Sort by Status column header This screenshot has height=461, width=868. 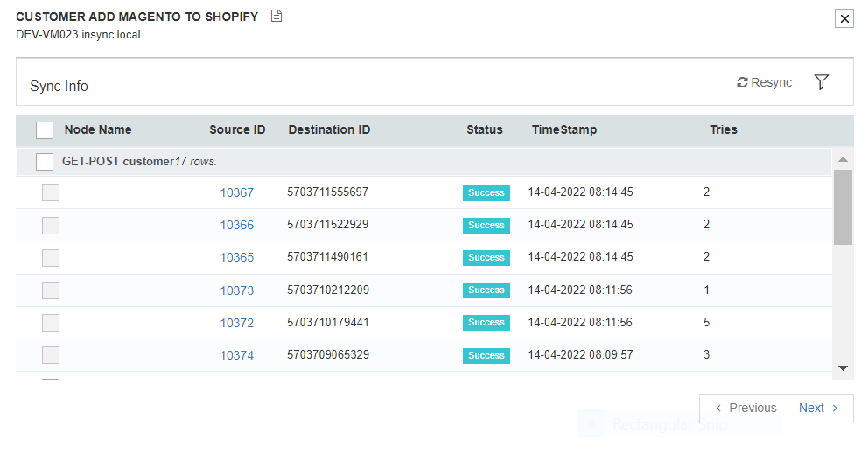coord(485,129)
